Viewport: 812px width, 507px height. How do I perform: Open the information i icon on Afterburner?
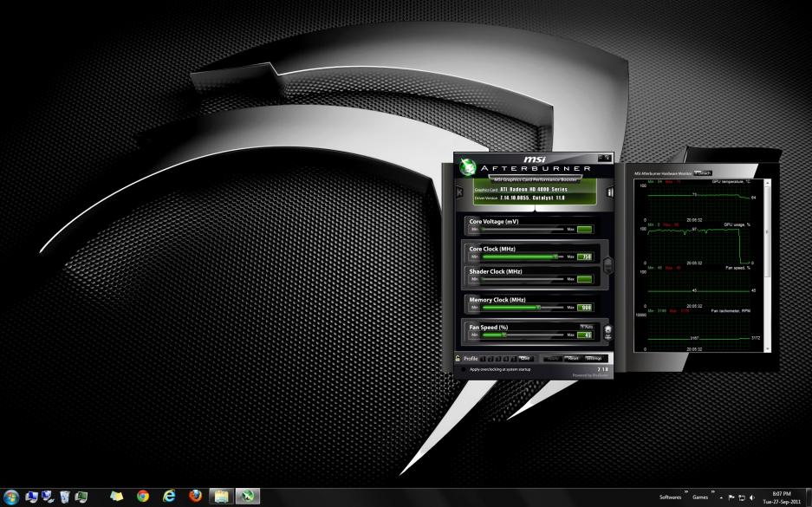[610, 192]
